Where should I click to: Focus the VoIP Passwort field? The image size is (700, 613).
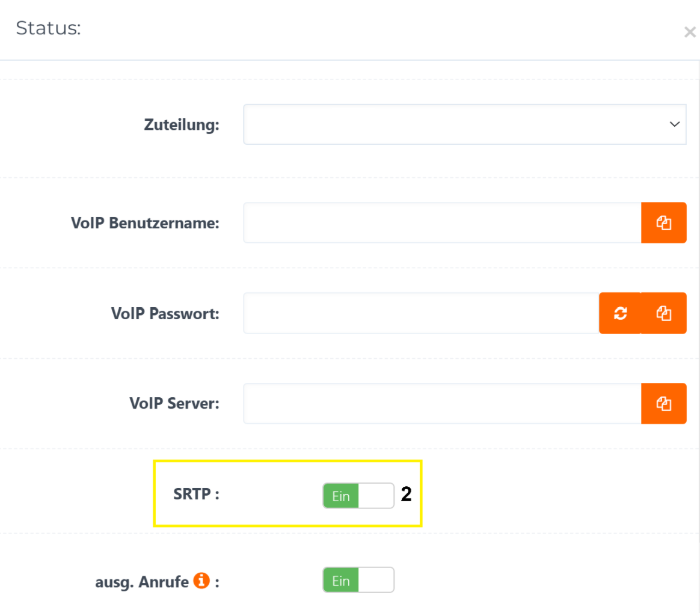(x=422, y=313)
